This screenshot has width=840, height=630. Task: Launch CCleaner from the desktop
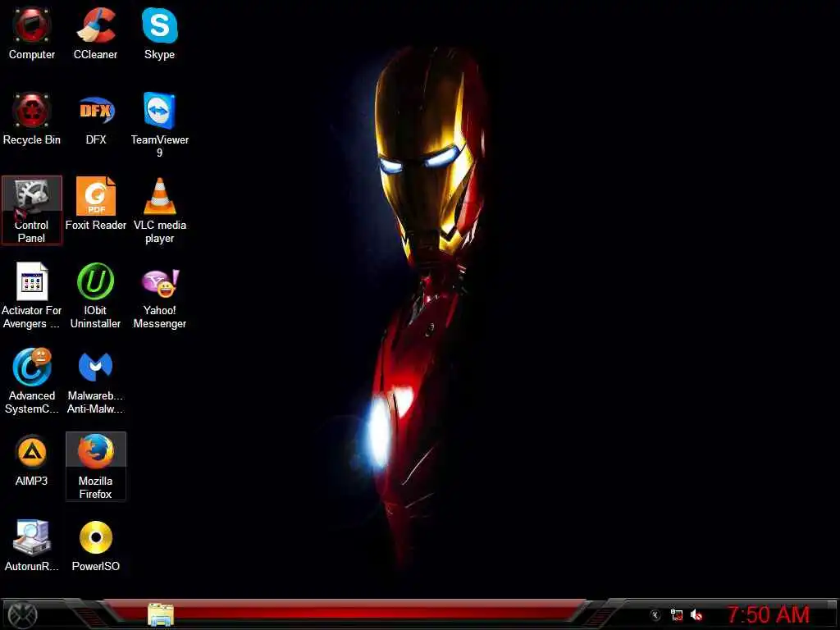(x=95, y=34)
